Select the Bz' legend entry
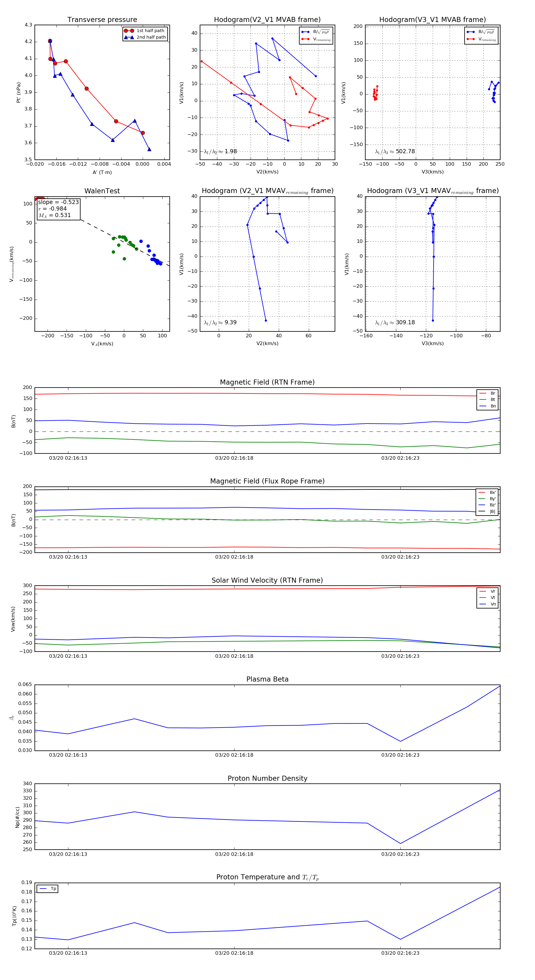535x980 pixels. click(x=487, y=505)
